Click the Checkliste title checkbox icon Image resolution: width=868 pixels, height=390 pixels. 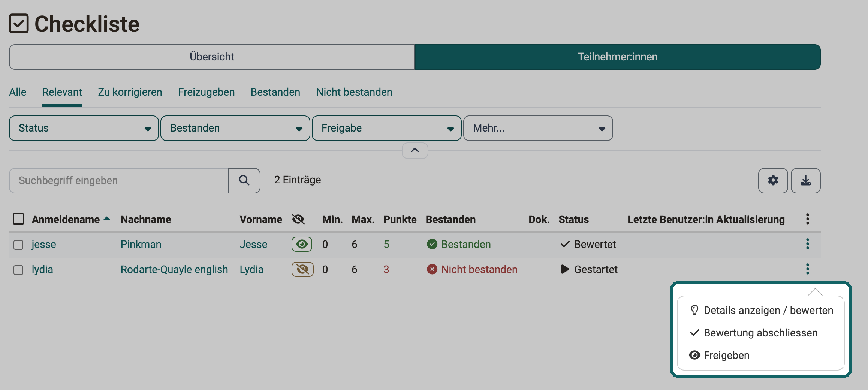click(19, 24)
